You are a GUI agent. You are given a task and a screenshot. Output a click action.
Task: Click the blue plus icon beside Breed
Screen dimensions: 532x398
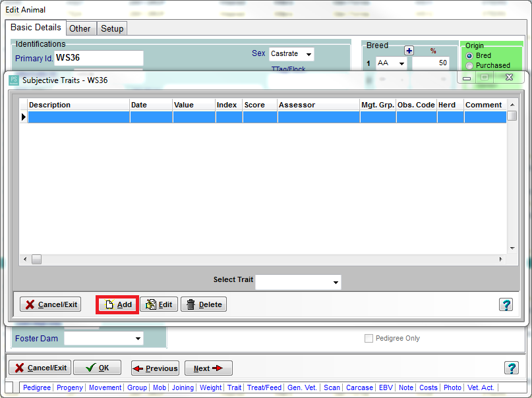point(409,51)
